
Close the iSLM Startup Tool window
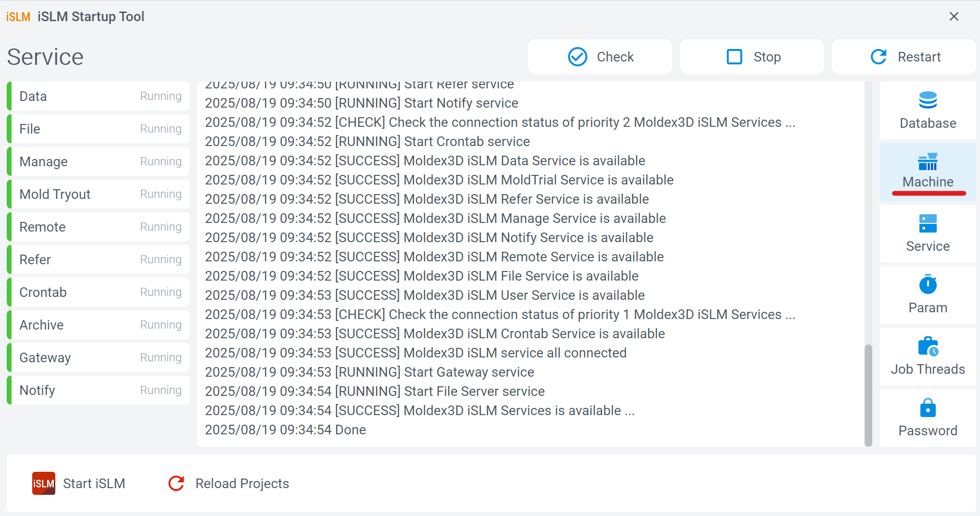tap(954, 16)
